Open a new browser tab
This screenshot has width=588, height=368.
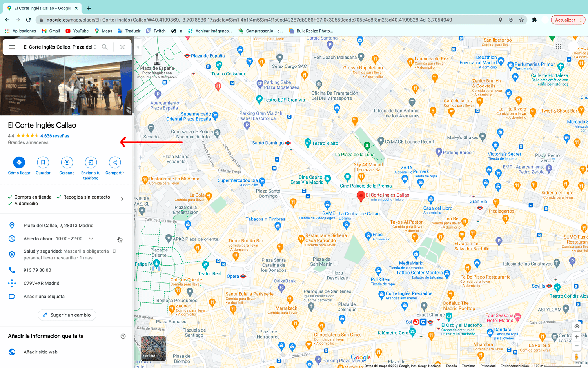[x=89, y=8]
